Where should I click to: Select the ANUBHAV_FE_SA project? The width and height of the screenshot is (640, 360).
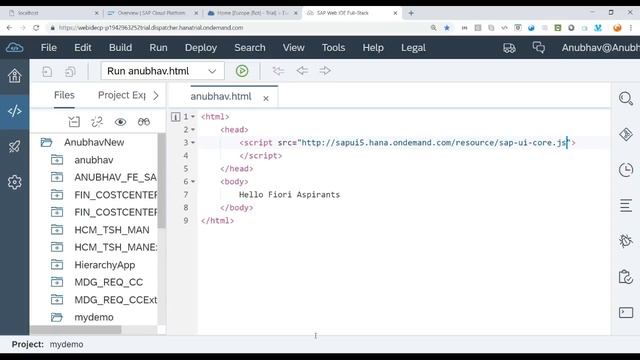[x=115, y=178]
